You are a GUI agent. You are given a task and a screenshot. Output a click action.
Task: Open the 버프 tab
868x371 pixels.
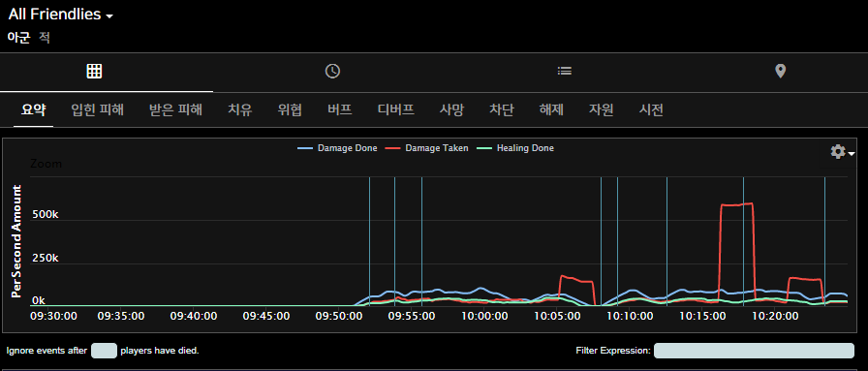pyautogui.click(x=339, y=109)
